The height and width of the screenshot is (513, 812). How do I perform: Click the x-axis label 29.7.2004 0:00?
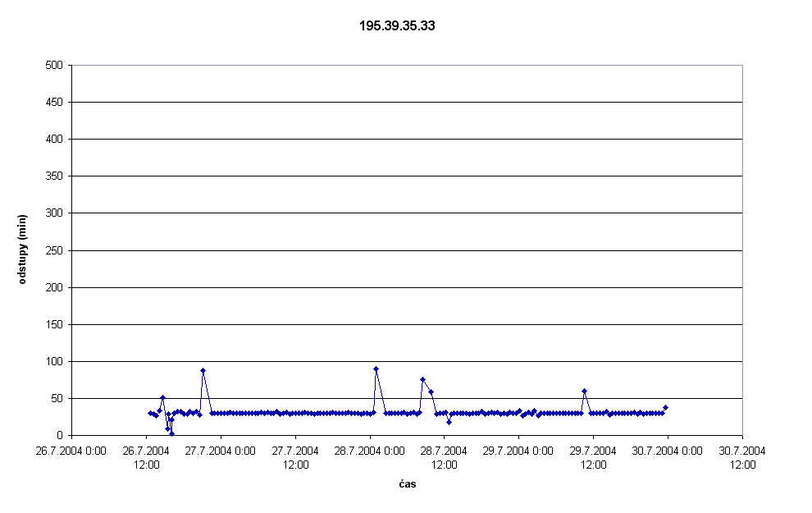[518, 451]
